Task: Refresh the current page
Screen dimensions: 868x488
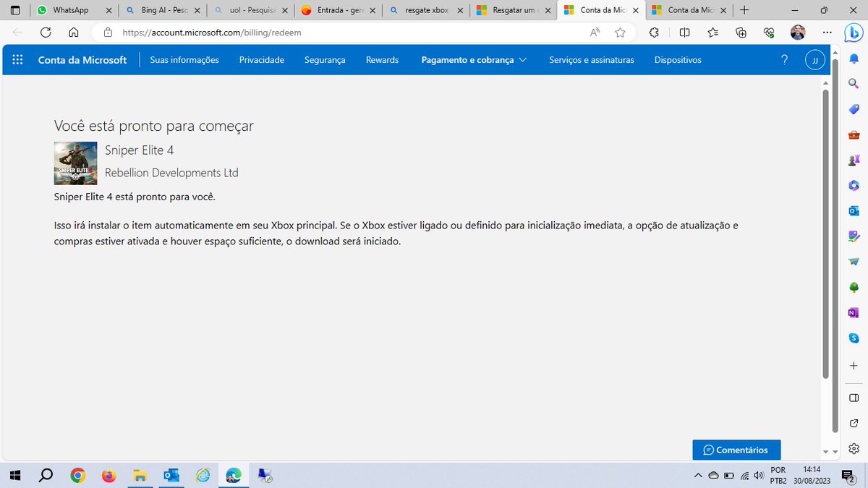Action: pyautogui.click(x=46, y=33)
